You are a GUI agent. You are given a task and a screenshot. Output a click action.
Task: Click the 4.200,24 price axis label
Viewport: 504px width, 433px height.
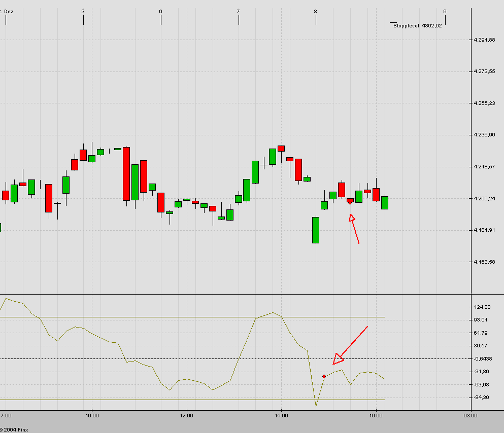pyautogui.click(x=484, y=199)
